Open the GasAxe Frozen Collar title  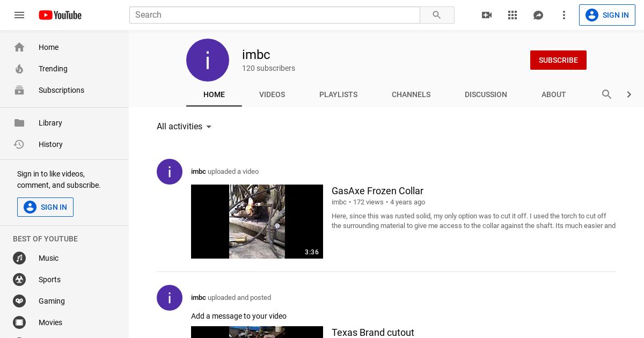[x=377, y=191]
